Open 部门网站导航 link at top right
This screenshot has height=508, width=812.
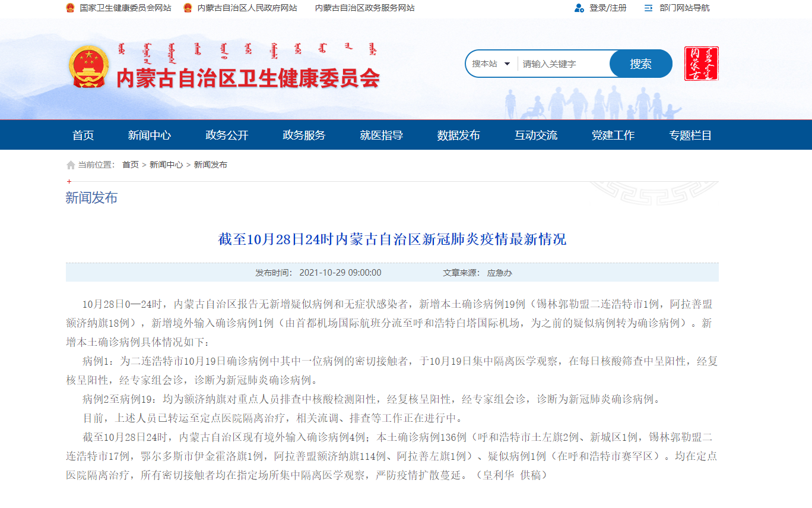(x=684, y=8)
